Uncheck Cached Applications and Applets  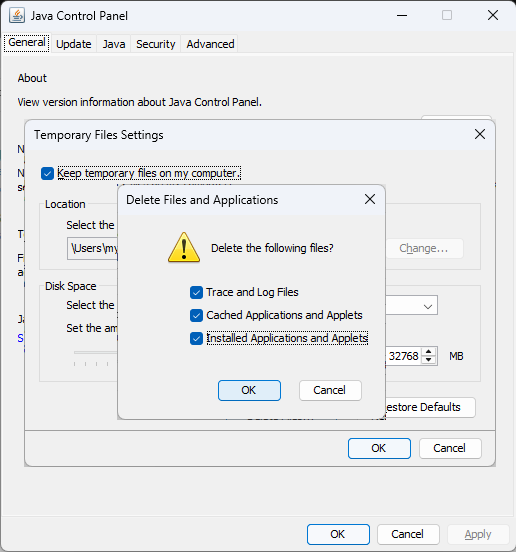click(196, 315)
